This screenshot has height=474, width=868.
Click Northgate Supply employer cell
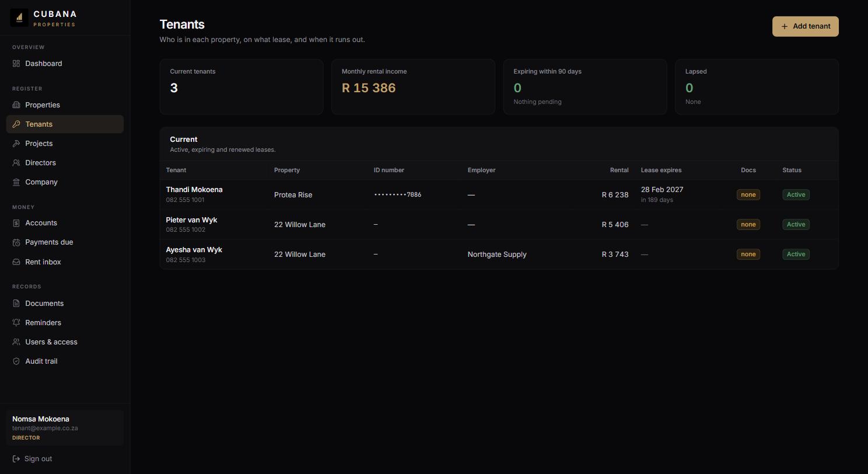(497, 255)
